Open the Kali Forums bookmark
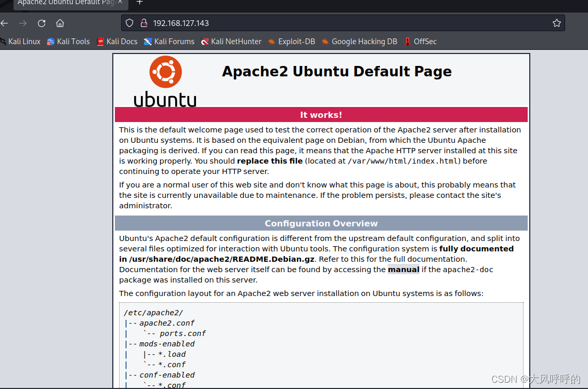The image size is (588, 389). (x=169, y=42)
